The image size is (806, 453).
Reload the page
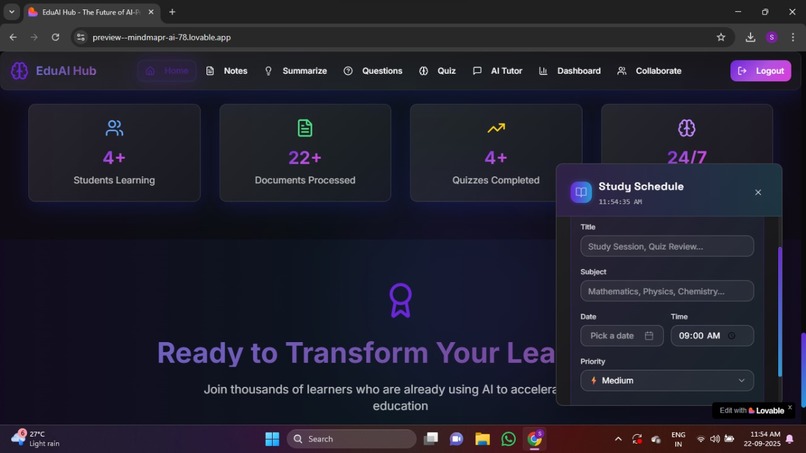tap(56, 37)
